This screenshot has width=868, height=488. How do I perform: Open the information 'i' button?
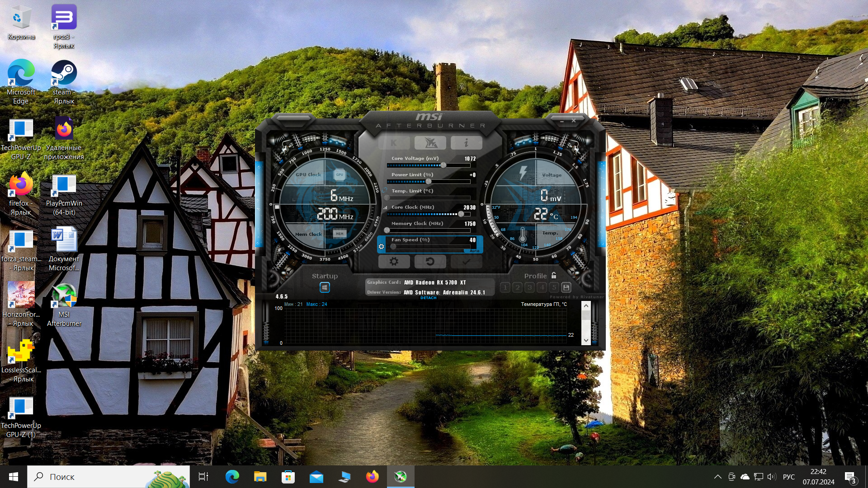pyautogui.click(x=466, y=143)
